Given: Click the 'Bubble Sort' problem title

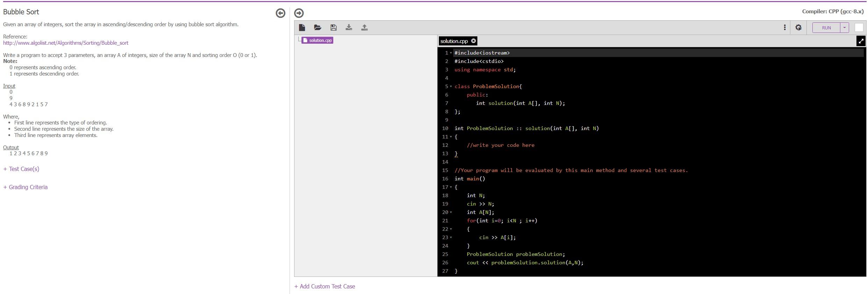Looking at the screenshot, I should (x=21, y=12).
